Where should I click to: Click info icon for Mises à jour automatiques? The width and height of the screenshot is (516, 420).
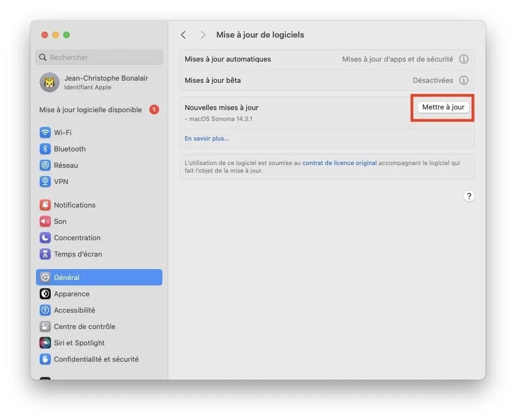(464, 59)
